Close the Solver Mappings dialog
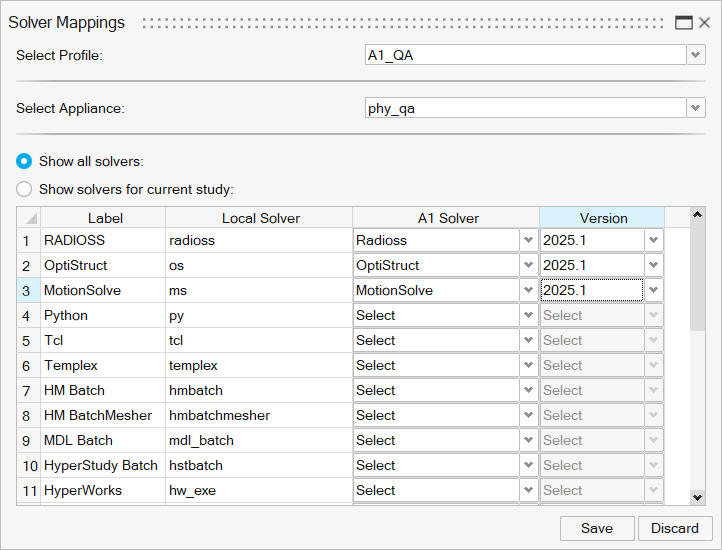Image resolution: width=722 pixels, height=550 pixels. 704,23
